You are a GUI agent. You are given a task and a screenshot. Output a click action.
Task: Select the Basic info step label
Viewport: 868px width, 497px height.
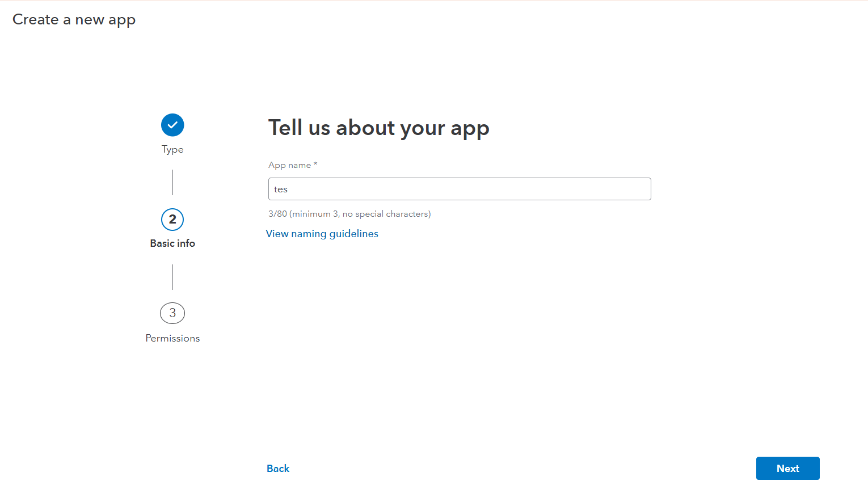pyautogui.click(x=172, y=243)
